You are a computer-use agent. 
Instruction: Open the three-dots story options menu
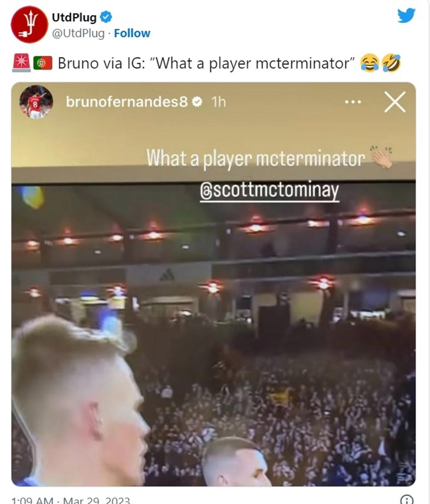(x=353, y=102)
